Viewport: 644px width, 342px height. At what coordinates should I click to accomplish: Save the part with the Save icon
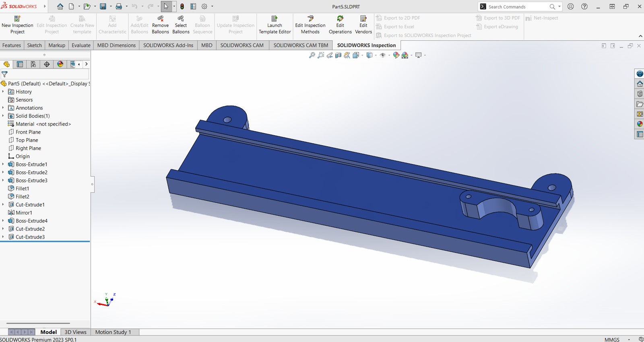[x=103, y=6]
